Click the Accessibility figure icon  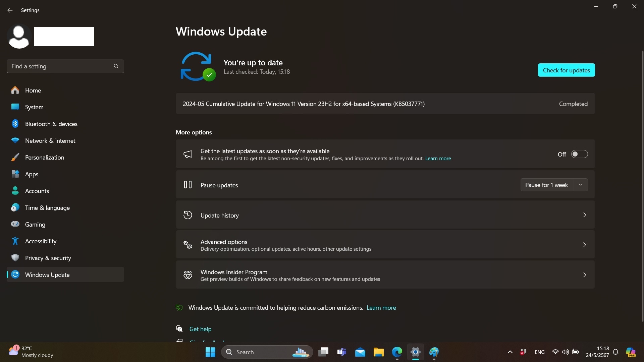click(15, 241)
